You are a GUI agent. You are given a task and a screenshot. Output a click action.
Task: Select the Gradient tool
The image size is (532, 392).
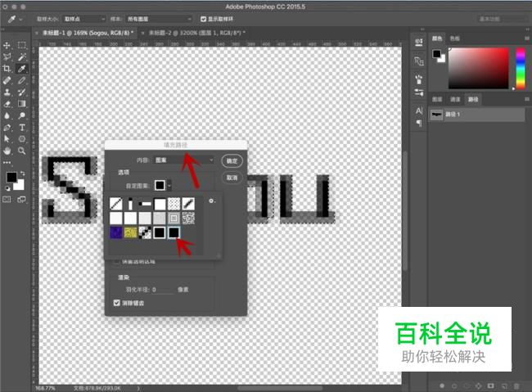[x=22, y=103]
